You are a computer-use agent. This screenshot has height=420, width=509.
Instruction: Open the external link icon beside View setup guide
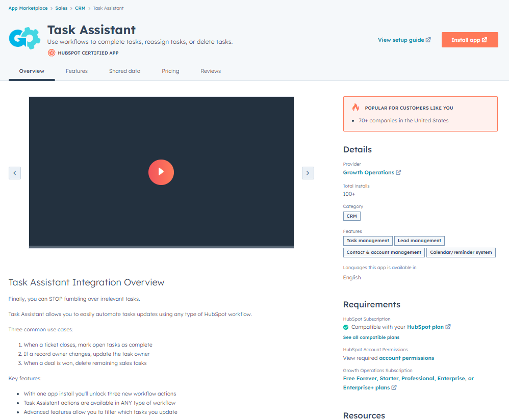[x=427, y=40]
